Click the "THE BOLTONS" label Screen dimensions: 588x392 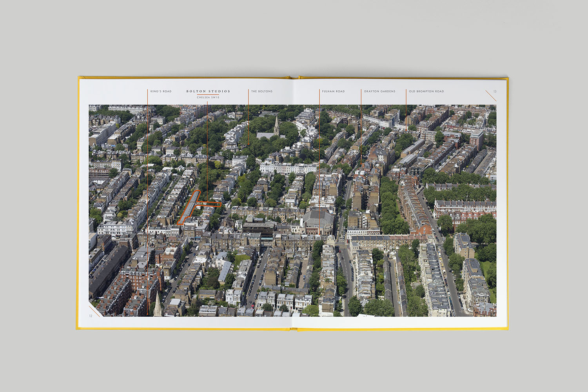point(262,91)
